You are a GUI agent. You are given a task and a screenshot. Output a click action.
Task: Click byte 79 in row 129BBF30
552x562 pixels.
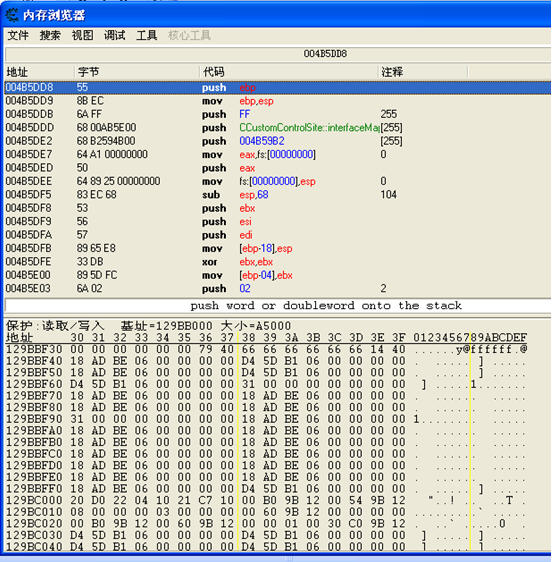(205, 349)
